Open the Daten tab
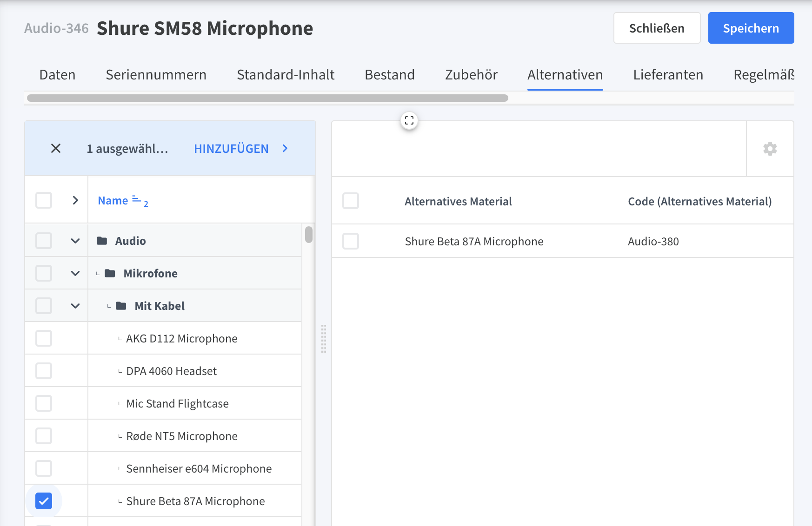The image size is (812, 526). pos(57,75)
